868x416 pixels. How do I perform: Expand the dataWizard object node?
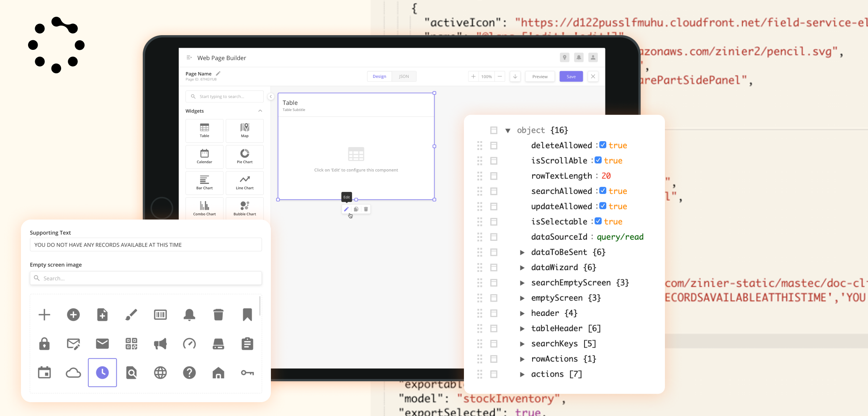[522, 267]
